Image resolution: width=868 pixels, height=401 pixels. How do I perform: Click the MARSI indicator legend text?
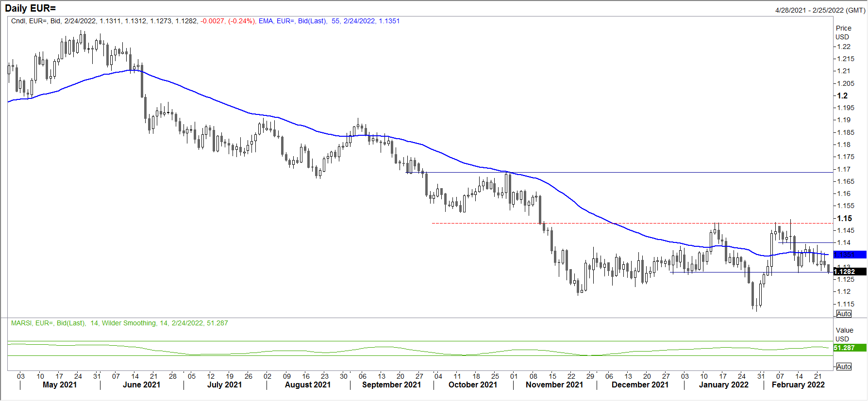coord(119,323)
